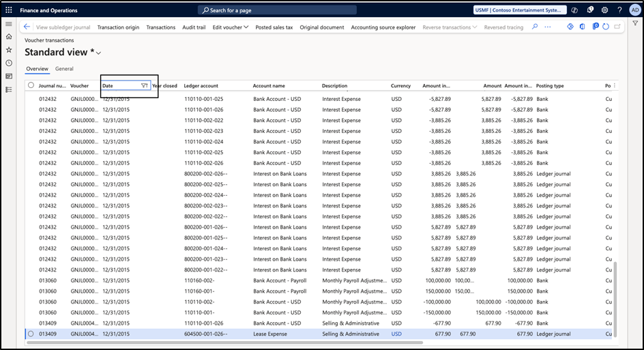Open the Standard view selector chevron
The image size is (644, 350).
point(99,53)
